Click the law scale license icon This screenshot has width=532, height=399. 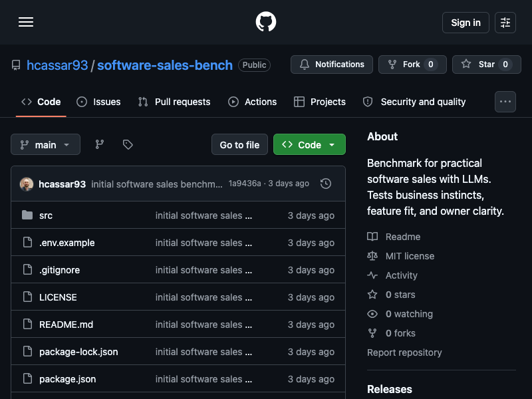coord(372,256)
